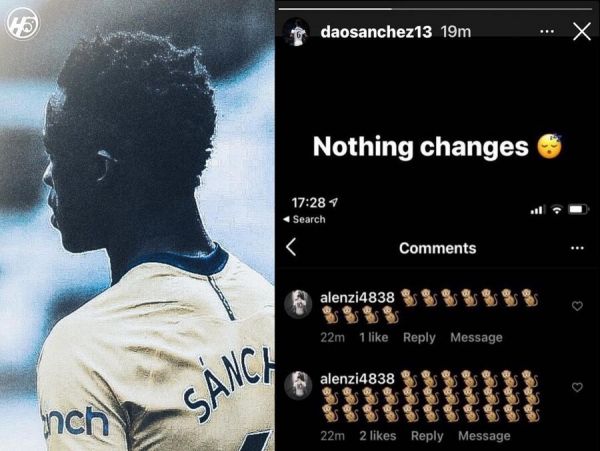Open the Comments three-dot options menu
Viewport: 600px width, 451px height.
point(577,248)
